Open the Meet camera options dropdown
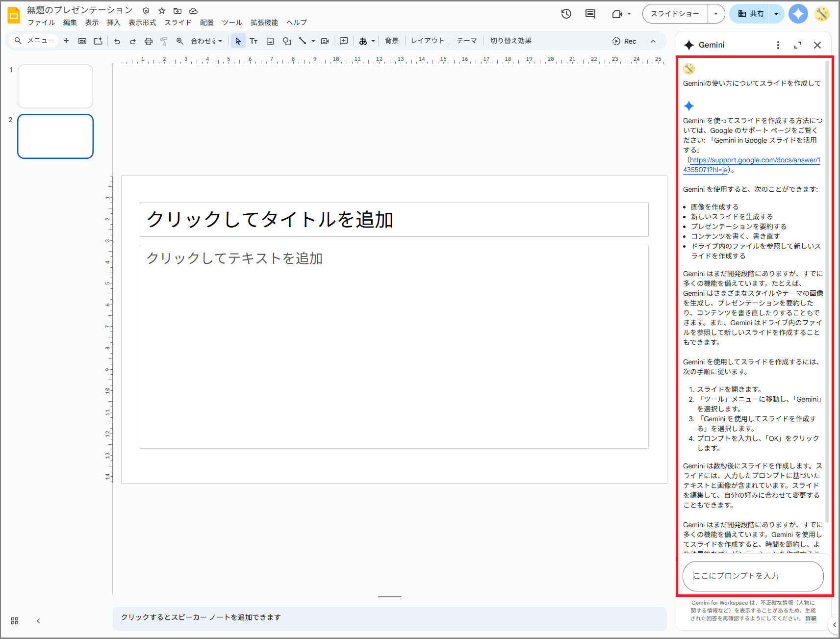This screenshot has height=639, width=840. (x=629, y=14)
